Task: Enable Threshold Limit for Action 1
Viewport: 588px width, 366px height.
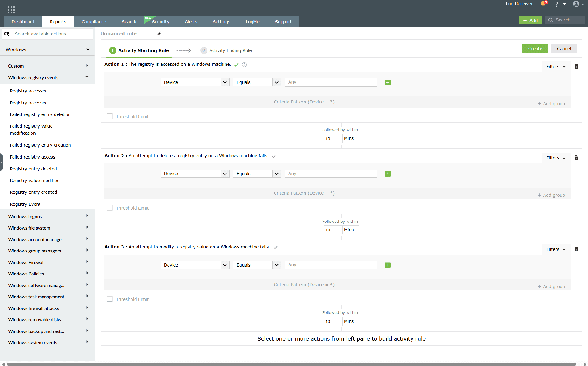Action: point(109,116)
